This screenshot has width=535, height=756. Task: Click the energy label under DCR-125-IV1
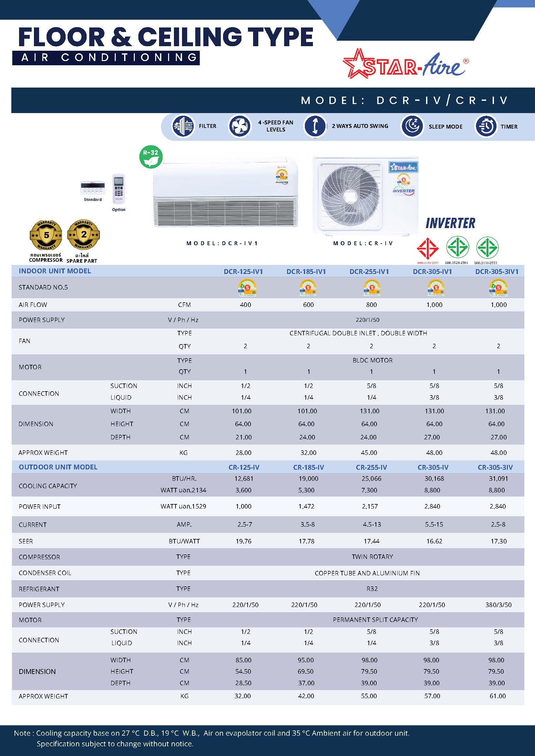(x=247, y=288)
